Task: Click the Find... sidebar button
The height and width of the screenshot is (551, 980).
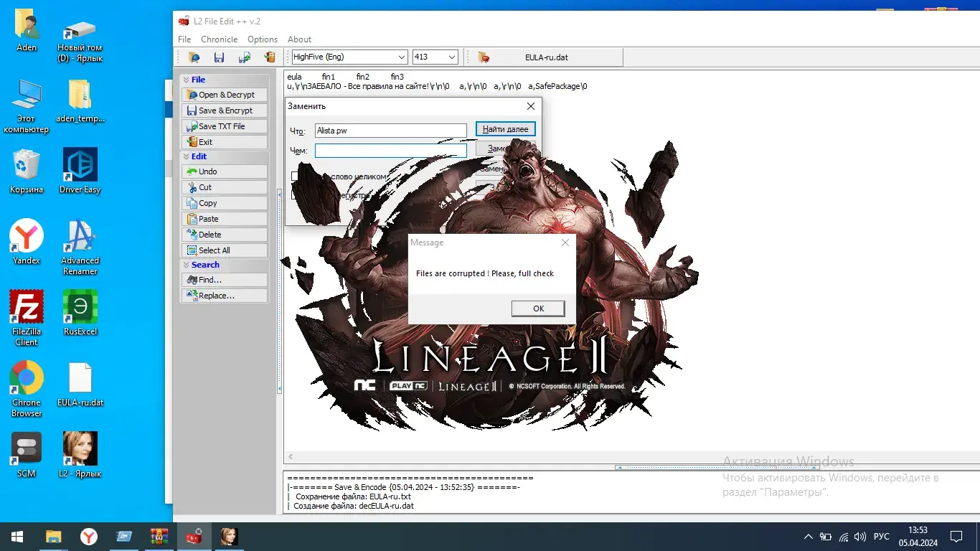Action: pos(225,280)
